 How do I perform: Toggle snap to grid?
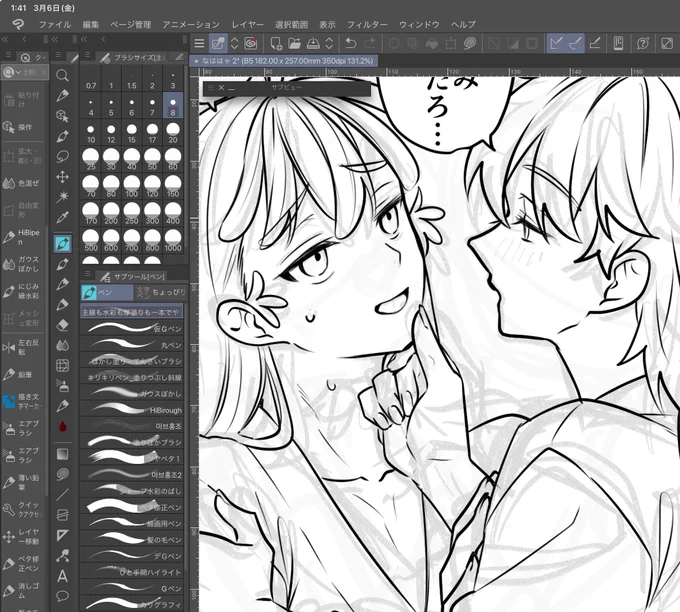(x=595, y=43)
